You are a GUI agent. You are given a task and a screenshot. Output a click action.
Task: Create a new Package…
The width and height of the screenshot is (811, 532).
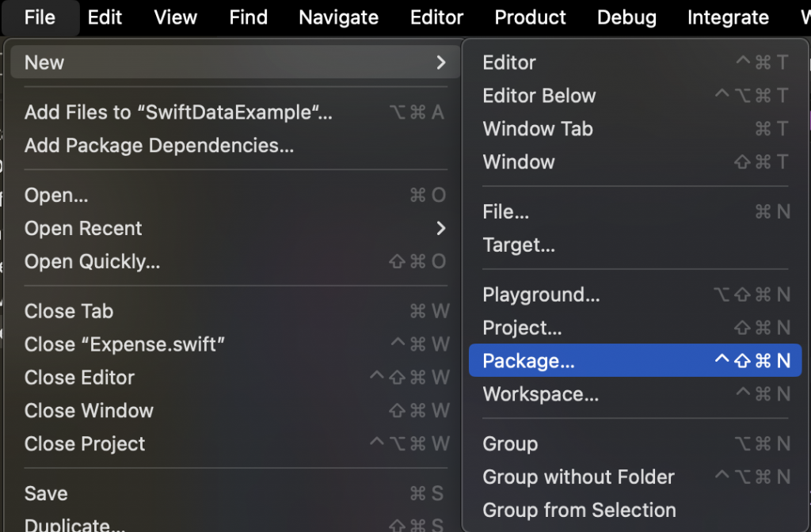pos(528,361)
